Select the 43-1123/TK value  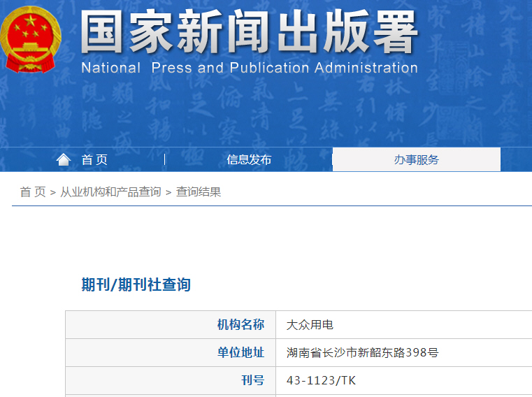pyautogui.click(x=321, y=380)
